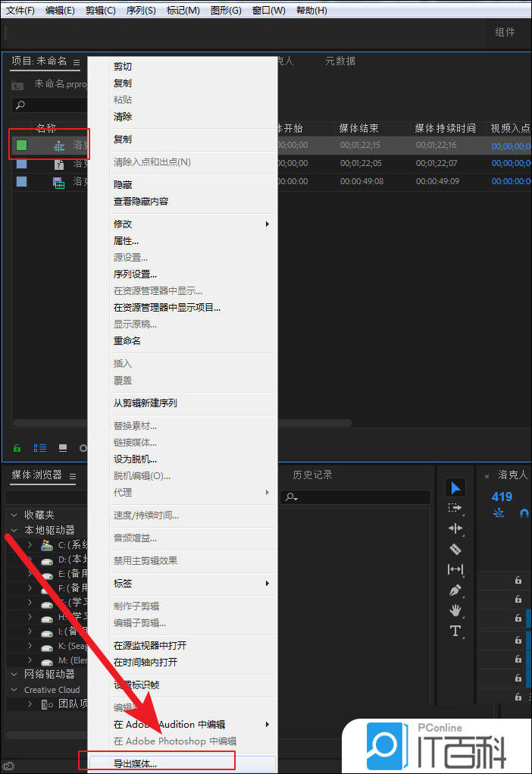The height and width of the screenshot is (774, 532).
Task: Open the 窗口(W) menu
Action: (x=268, y=11)
